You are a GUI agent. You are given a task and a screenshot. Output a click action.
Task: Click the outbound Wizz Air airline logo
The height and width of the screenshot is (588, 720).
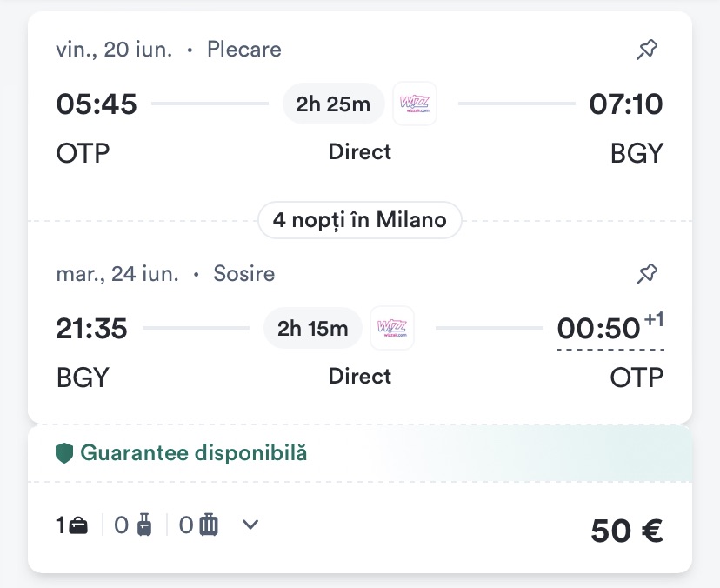click(x=415, y=104)
